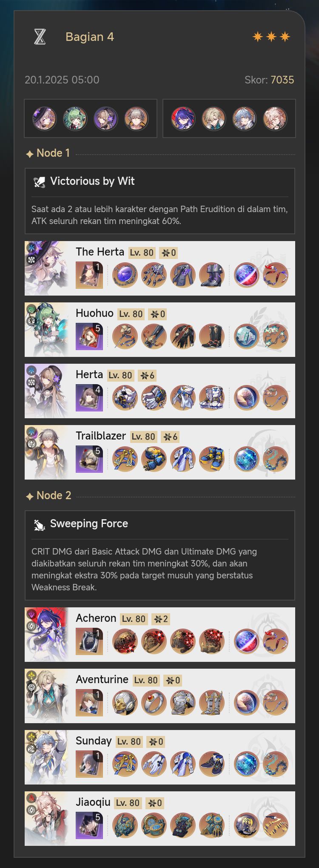
Task: Click Trailblazer's boots relic icon
Action: pyautogui.click(x=212, y=459)
